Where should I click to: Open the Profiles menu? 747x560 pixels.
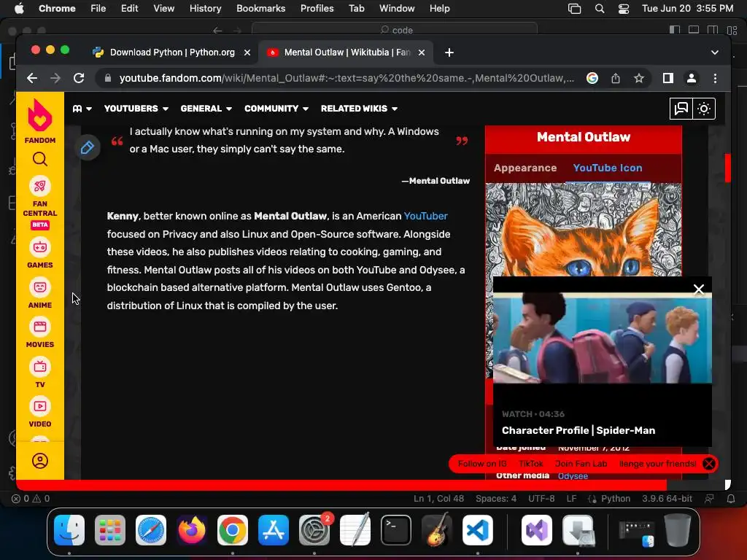point(317,8)
